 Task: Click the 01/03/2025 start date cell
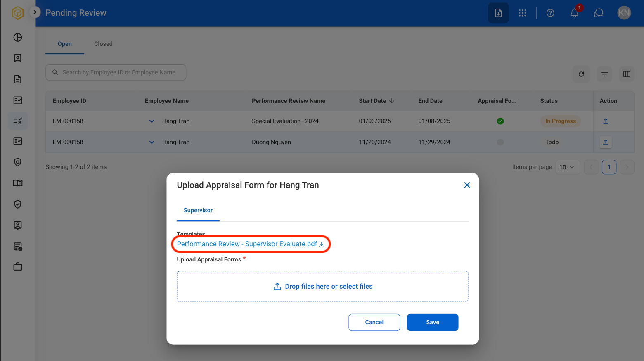tap(375, 121)
